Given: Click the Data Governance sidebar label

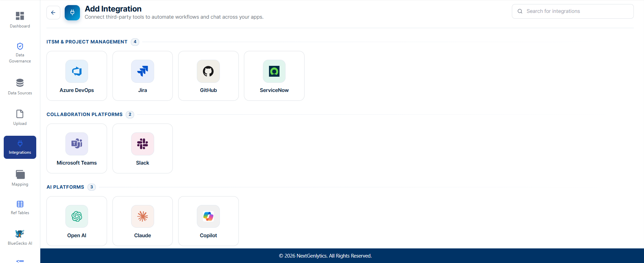Looking at the screenshot, I should 20,58.
